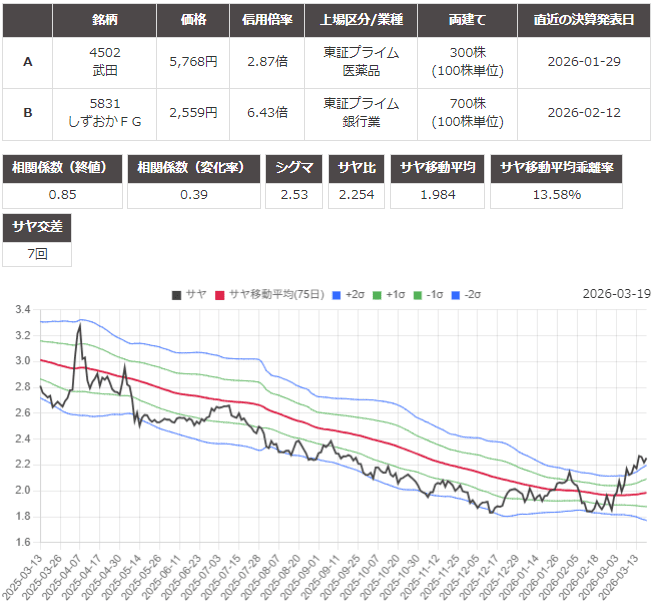Click the blue -2σ legend swatch
The width and height of the screenshot is (657, 606).
[457, 294]
